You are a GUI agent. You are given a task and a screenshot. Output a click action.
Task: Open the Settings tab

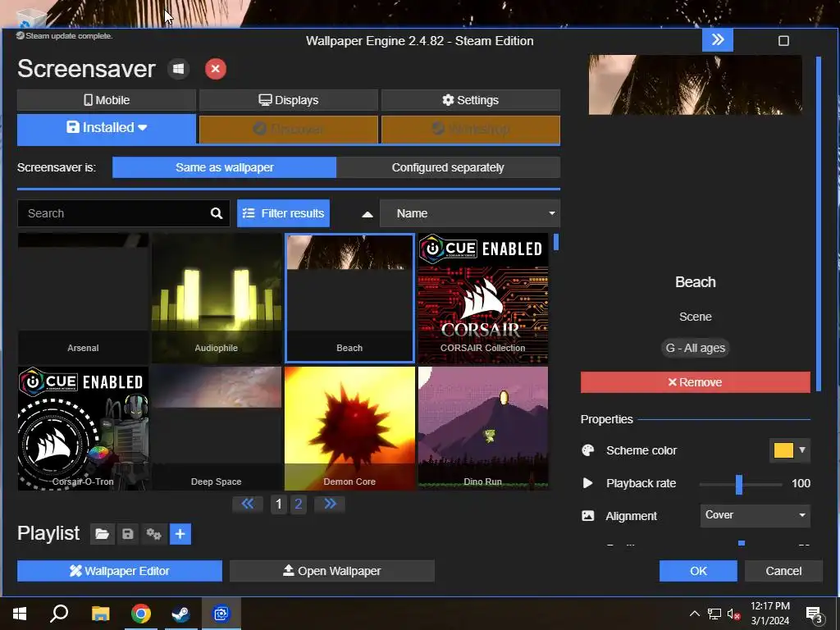tap(470, 100)
